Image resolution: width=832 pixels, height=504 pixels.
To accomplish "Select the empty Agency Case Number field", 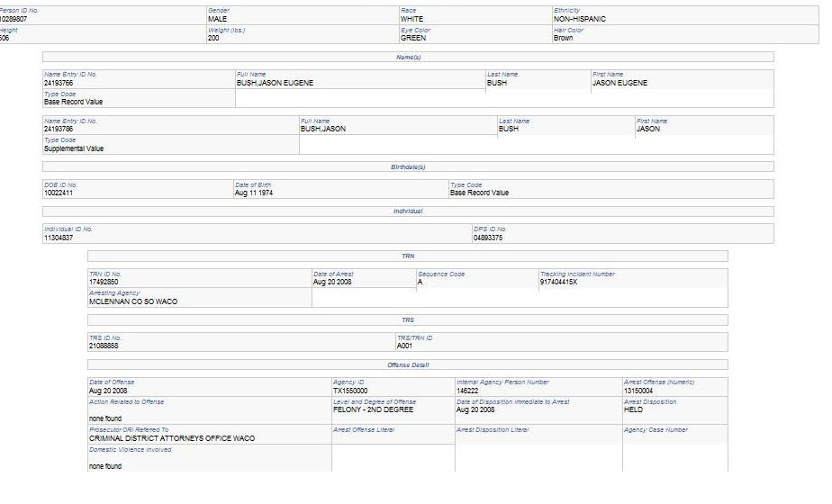I will click(675, 448).
